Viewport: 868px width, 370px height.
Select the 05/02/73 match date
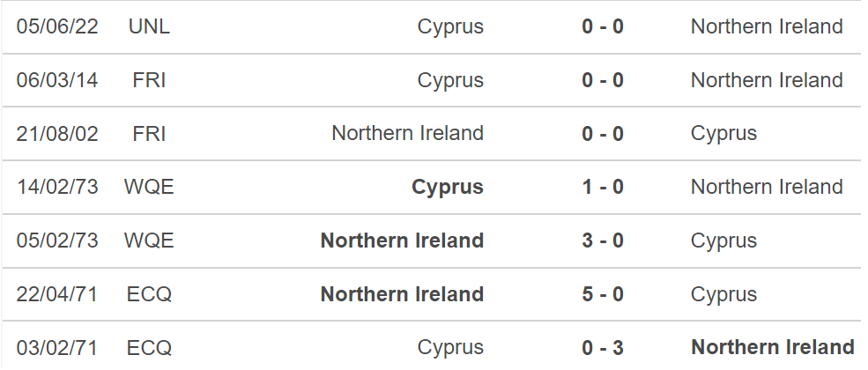(x=56, y=240)
